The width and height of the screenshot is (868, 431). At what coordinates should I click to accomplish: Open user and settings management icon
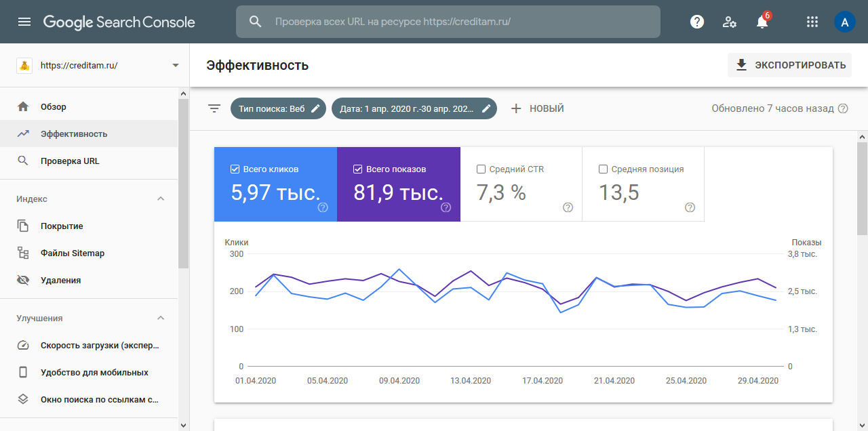pos(730,22)
